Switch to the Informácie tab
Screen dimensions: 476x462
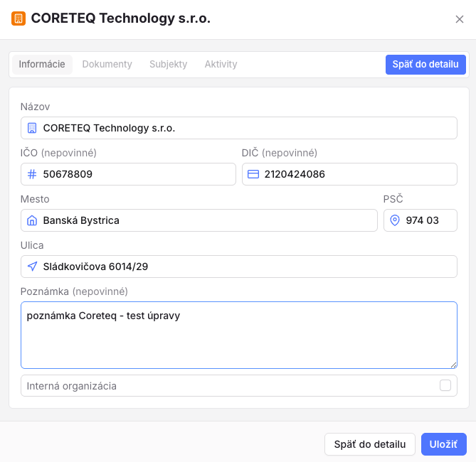click(x=42, y=64)
